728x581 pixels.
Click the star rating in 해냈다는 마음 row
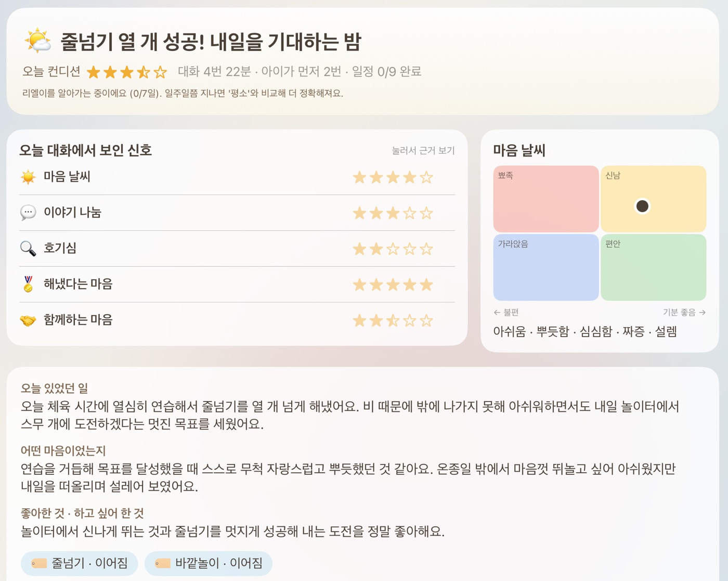(393, 285)
